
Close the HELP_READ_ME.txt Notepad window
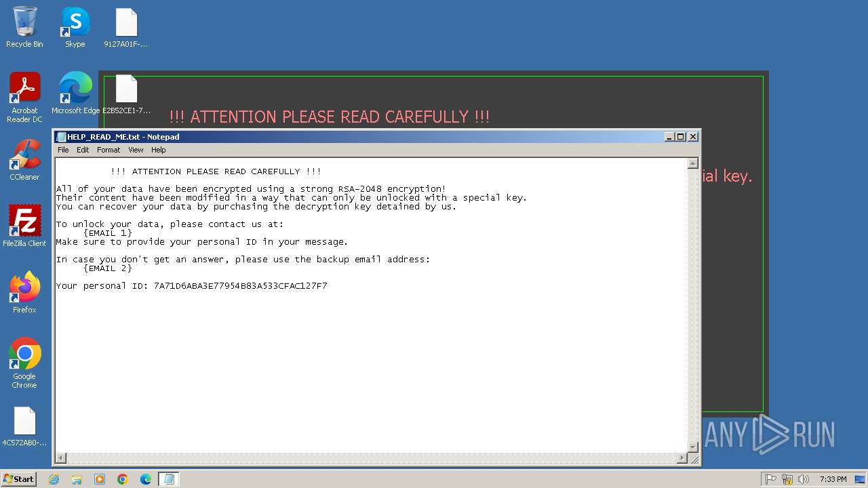pos(693,137)
